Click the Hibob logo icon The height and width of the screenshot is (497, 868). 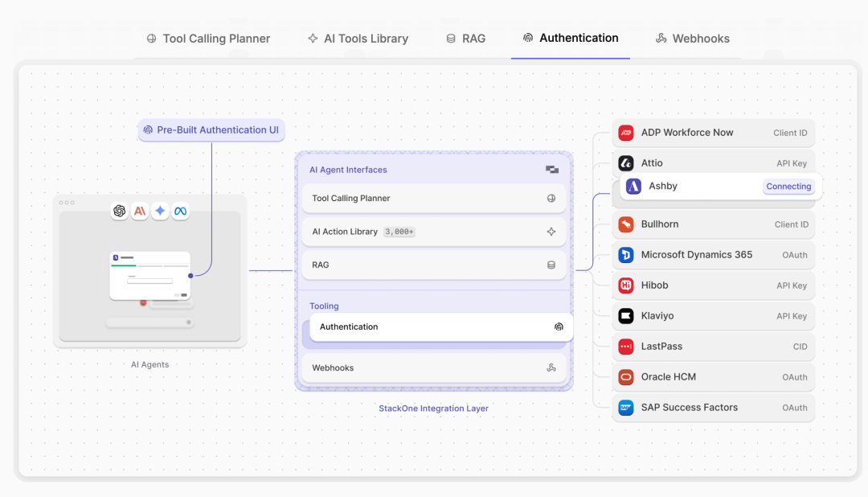pos(626,285)
